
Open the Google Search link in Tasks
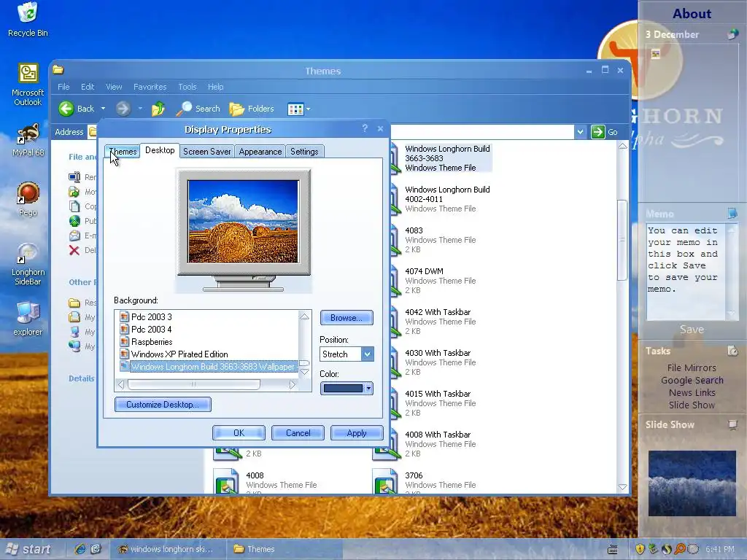pos(692,380)
